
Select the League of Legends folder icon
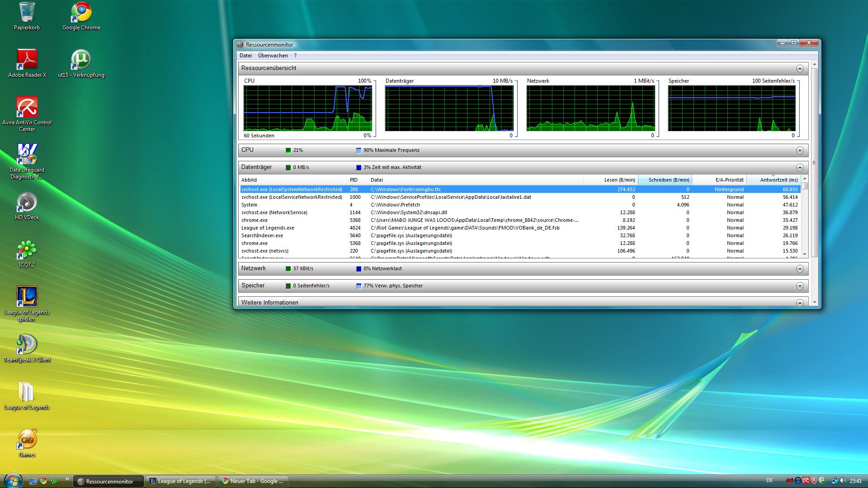pos(27,396)
